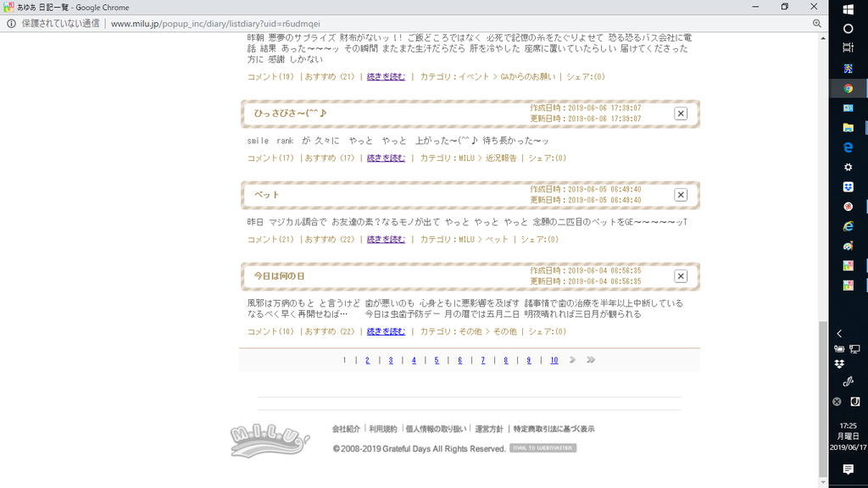Open Dropbox from the taskbar

[848, 186]
